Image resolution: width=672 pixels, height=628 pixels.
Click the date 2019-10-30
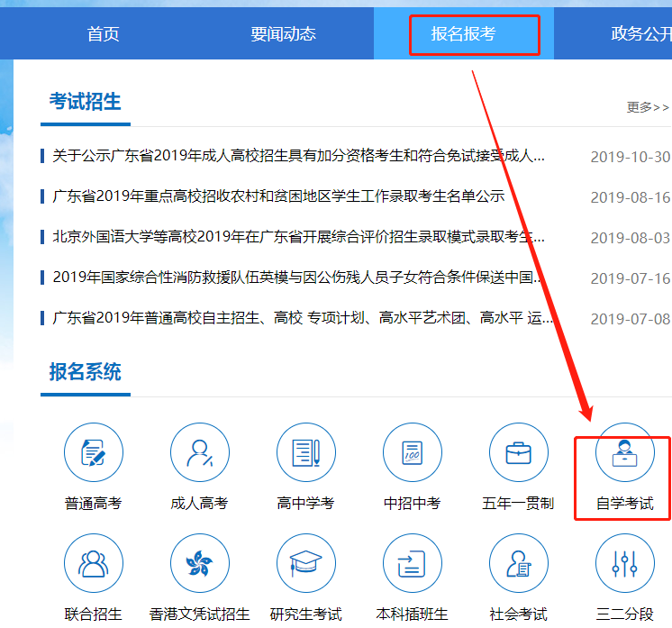click(x=631, y=157)
